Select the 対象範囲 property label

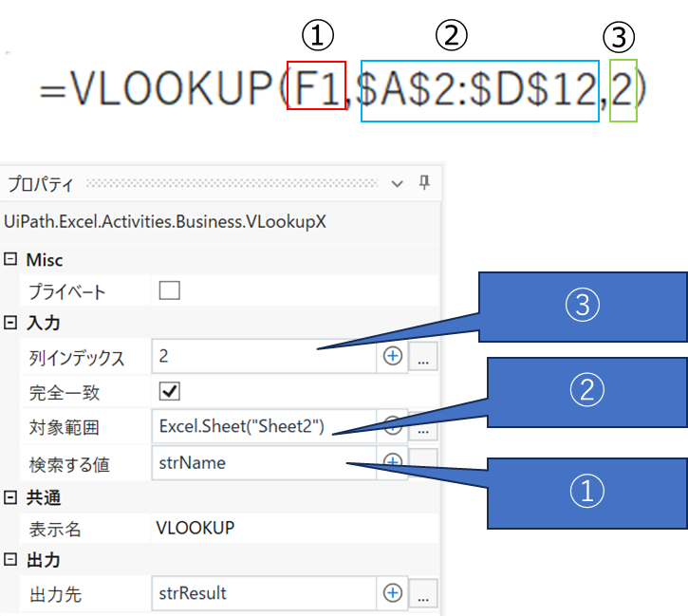65,427
